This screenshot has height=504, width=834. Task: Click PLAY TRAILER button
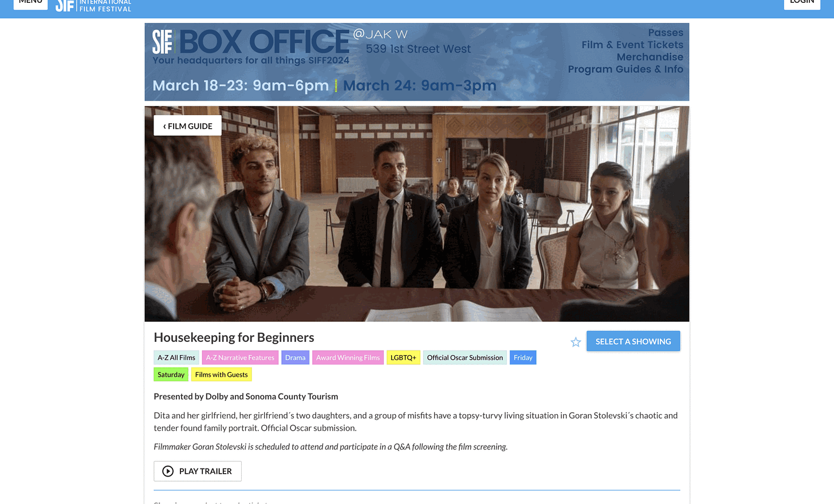click(198, 471)
